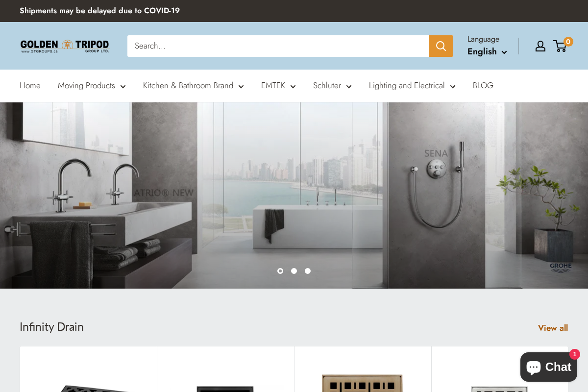The height and width of the screenshot is (392, 588).
Task: Click the search magnifier icon
Action: pos(441,46)
